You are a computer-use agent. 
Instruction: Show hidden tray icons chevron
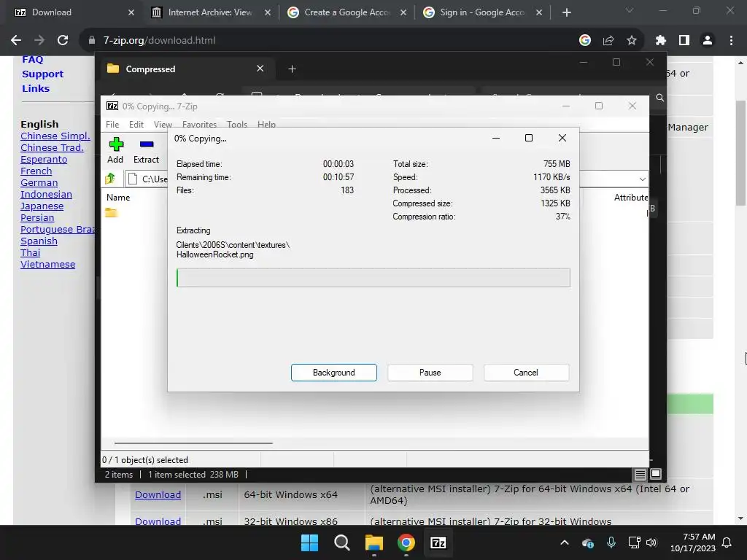[x=565, y=542]
